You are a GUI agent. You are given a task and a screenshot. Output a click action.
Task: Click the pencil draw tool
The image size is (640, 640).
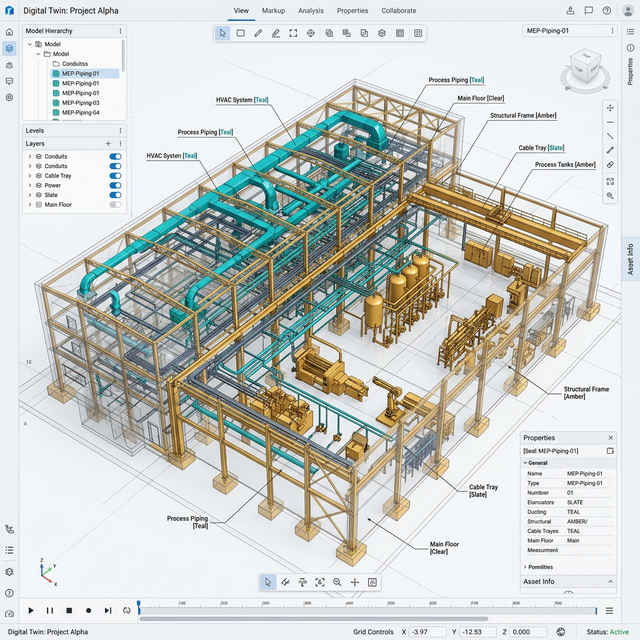[258, 33]
